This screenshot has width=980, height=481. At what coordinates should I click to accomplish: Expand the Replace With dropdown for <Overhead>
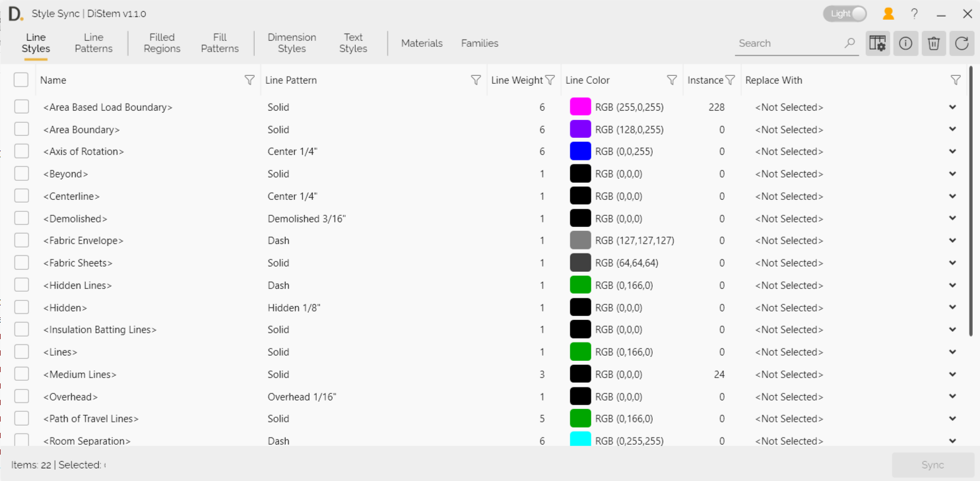952,396
